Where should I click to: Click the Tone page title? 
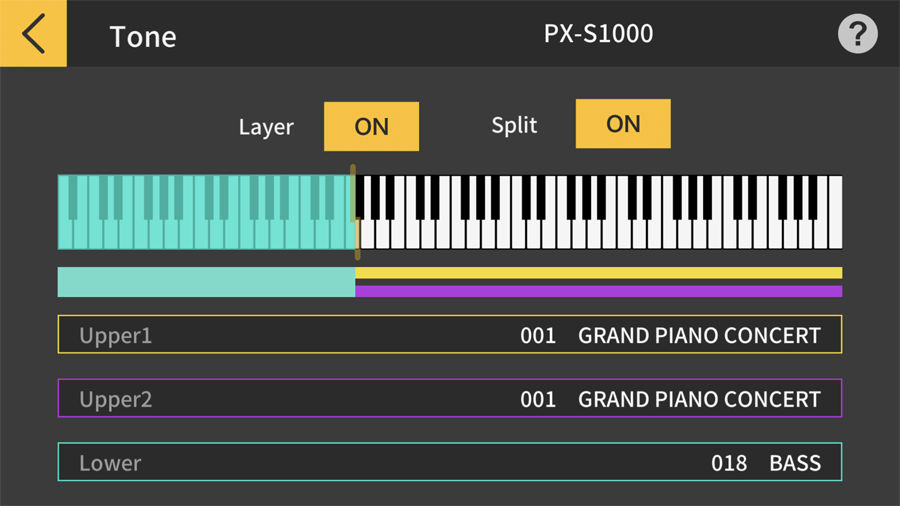(143, 37)
